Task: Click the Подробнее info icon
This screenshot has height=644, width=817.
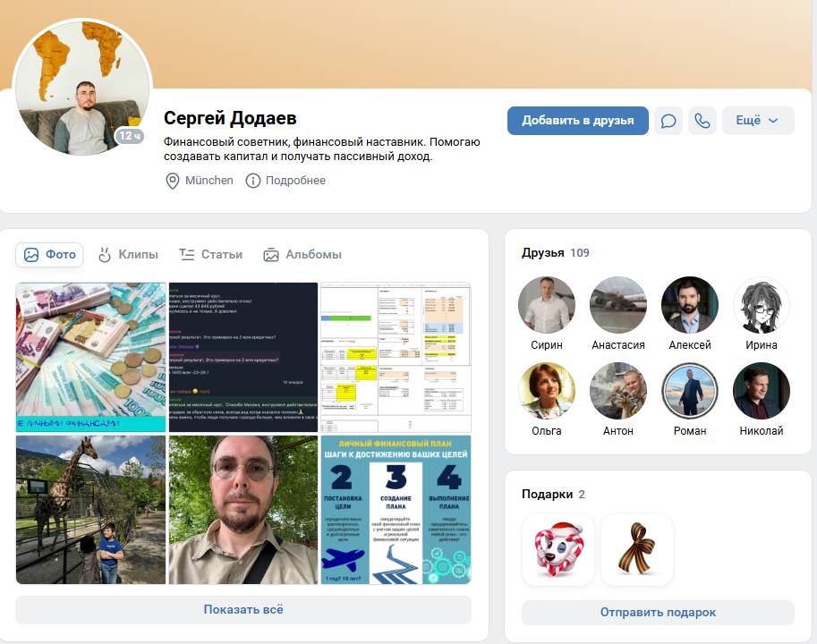Action: pos(253,181)
